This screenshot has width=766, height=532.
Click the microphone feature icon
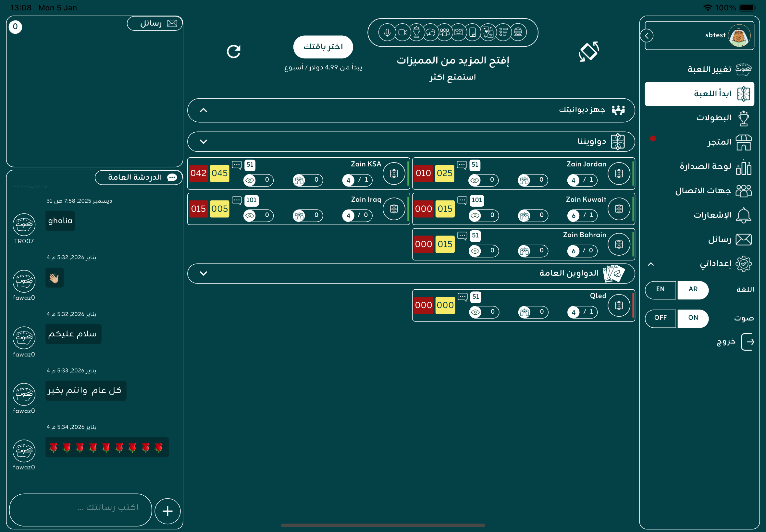pos(387,32)
